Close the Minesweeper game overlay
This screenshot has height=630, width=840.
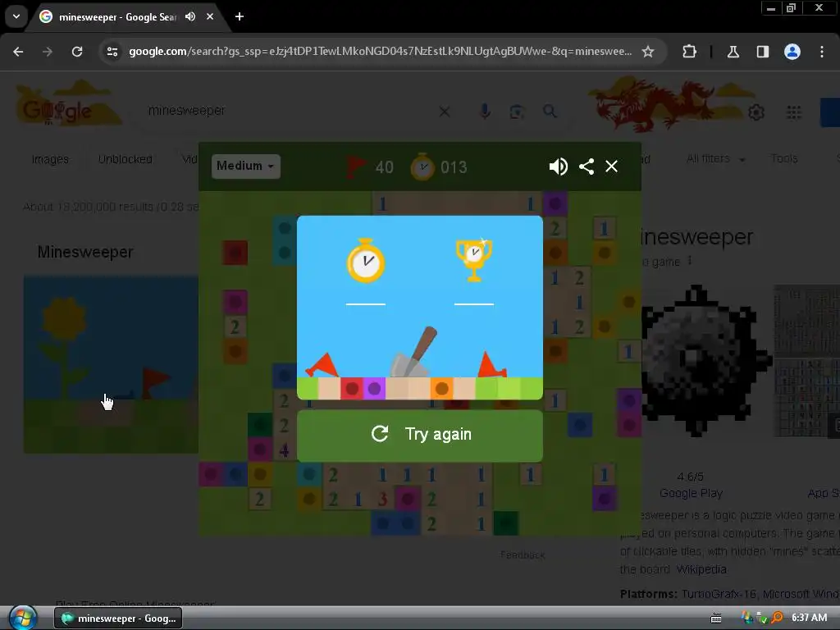[x=611, y=167]
